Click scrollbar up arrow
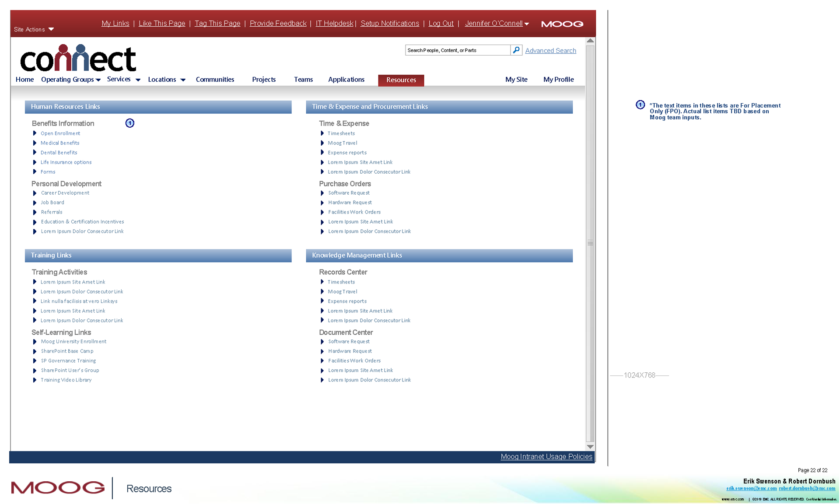The image size is (840, 504). click(590, 41)
